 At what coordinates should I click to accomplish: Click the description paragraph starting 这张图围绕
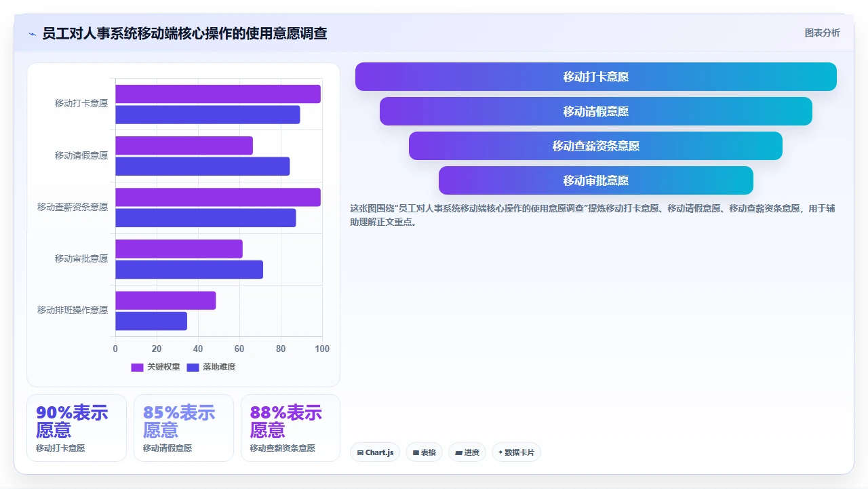[x=593, y=215]
